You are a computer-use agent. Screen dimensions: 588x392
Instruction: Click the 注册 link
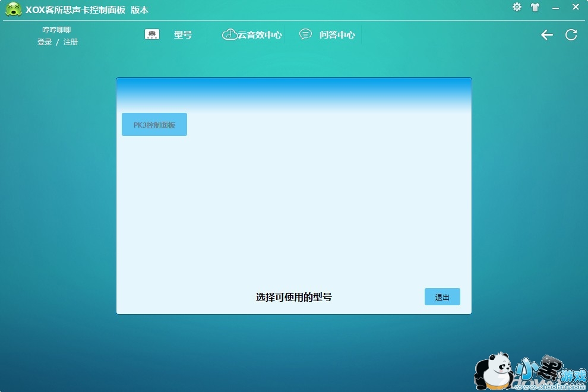click(x=71, y=42)
